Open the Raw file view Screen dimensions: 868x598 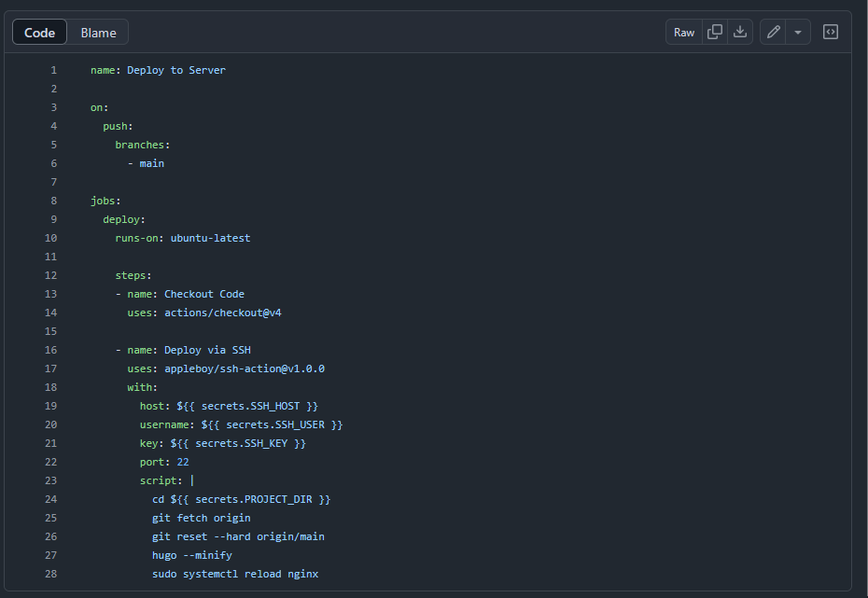pyautogui.click(x=684, y=32)
